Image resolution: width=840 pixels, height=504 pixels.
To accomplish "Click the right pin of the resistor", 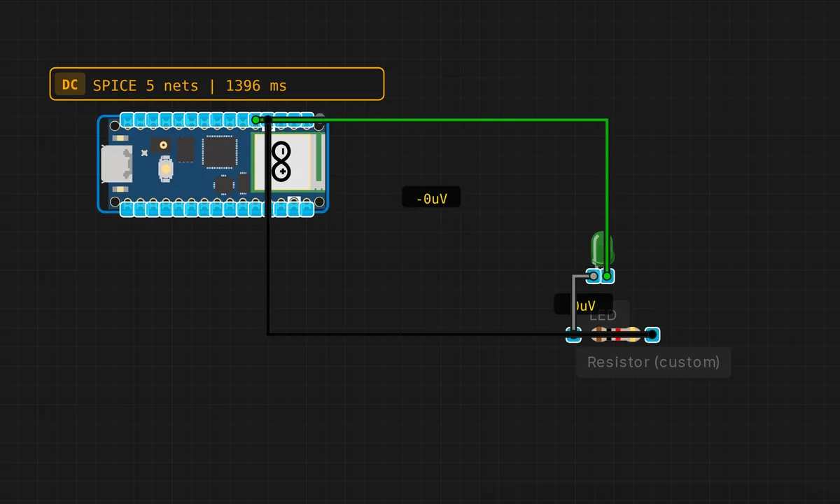I will point(652,335).
